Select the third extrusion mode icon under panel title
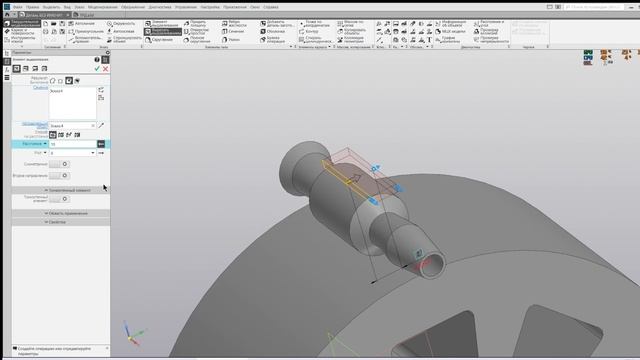This screenshot has height=360, width=640. 35,69
